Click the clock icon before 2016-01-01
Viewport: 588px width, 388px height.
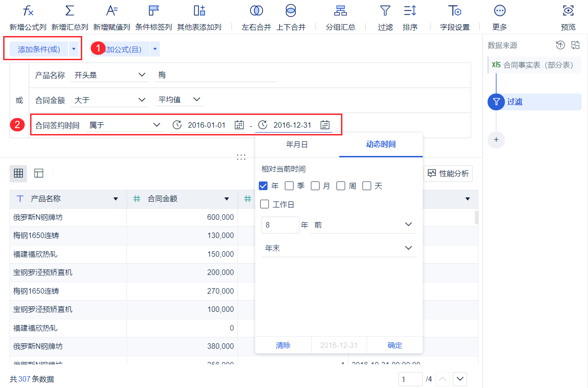click(x=177, y=125)
